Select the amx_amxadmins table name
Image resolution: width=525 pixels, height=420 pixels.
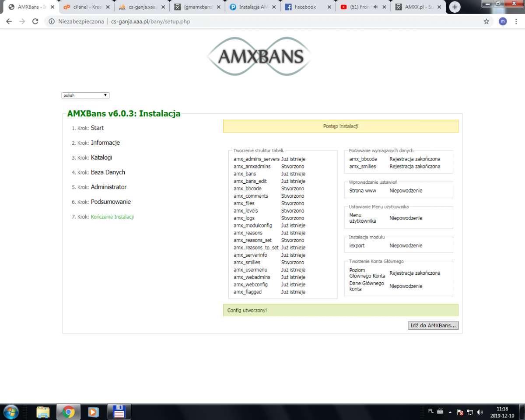pyautogui.click(x=252, y=167)
